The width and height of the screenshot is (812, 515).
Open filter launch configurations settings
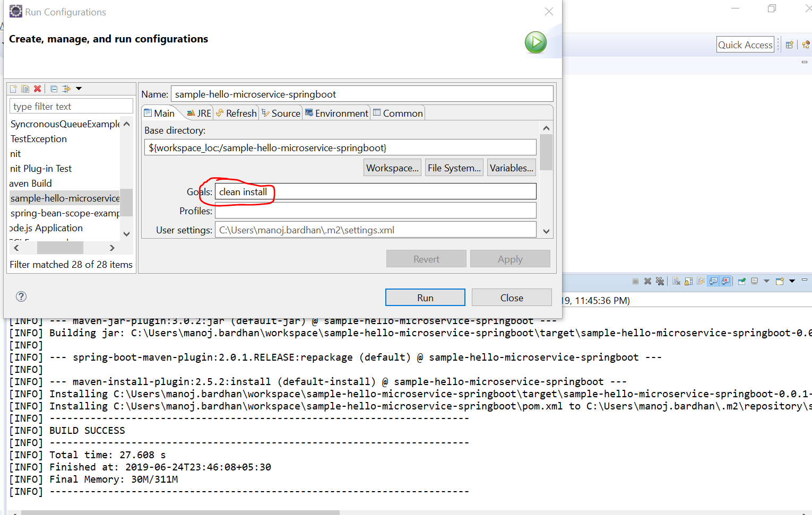(x=65, y=89)
